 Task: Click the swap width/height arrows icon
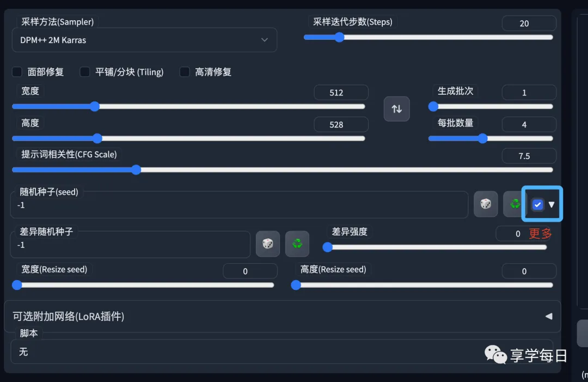(x=396, y=108)
